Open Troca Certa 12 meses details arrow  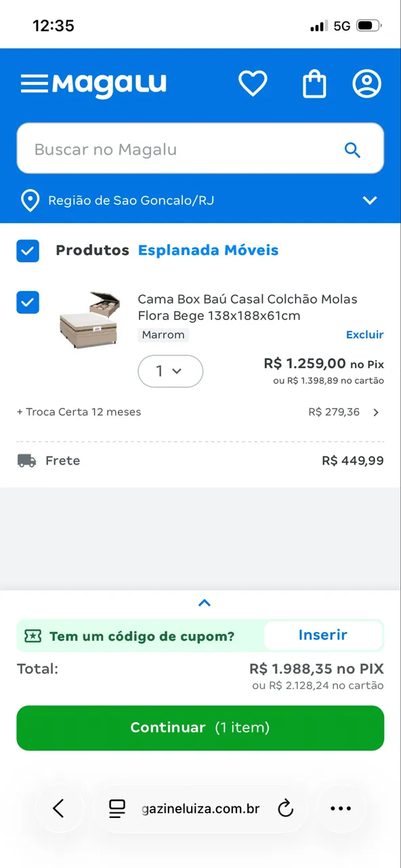(x=377, y=412)
